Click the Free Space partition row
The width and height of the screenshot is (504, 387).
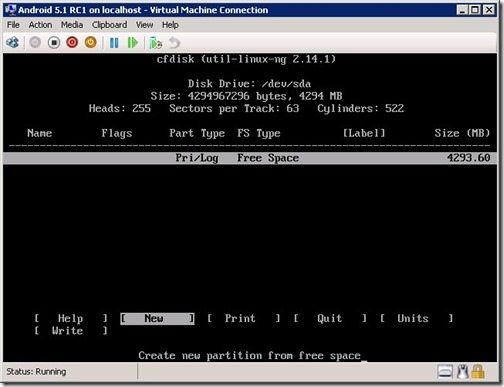tap(250, 158)
